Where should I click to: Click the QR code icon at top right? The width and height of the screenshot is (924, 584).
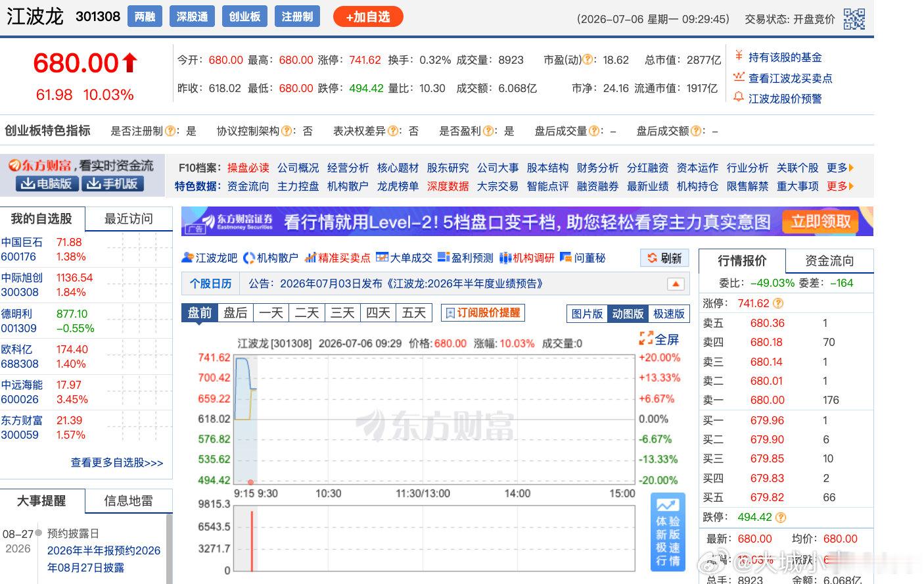tap(854, 18)
